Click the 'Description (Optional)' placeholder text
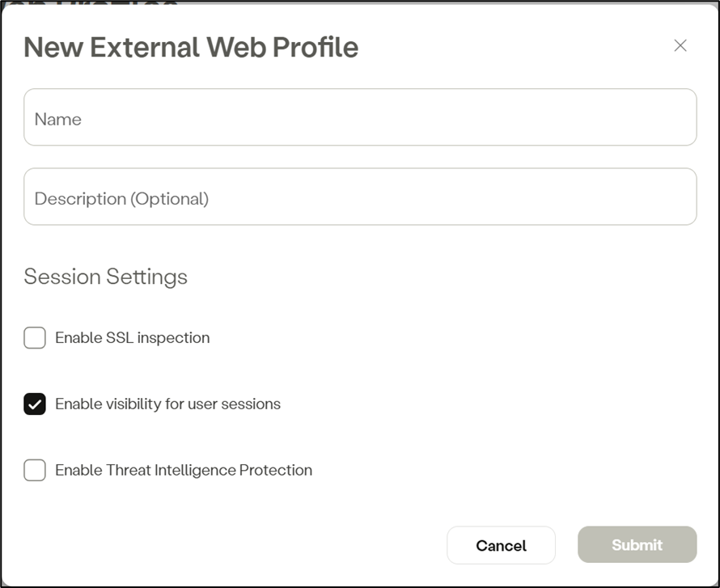This screenshot has height=588, width=720. [121, 198]
